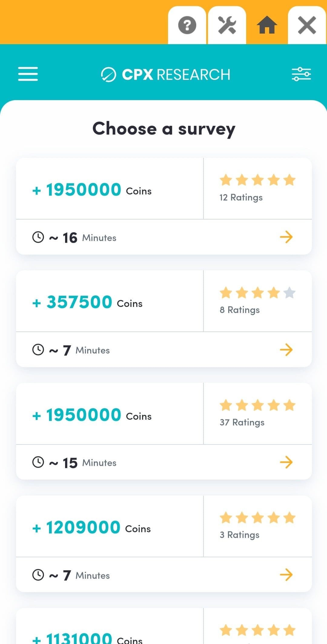Tap the arrow on 1209000 Coins survey
Viewport: 327px width, 644px height.
tap(286, 575)
